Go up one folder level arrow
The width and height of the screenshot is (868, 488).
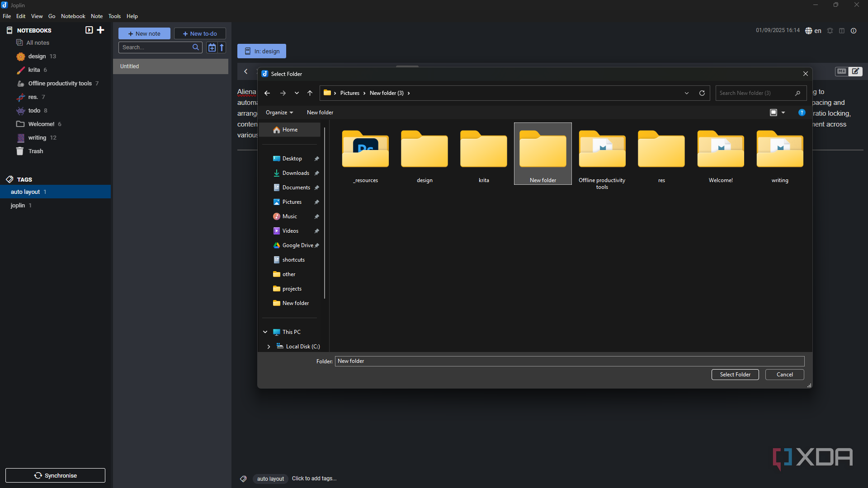click(310, 93)
